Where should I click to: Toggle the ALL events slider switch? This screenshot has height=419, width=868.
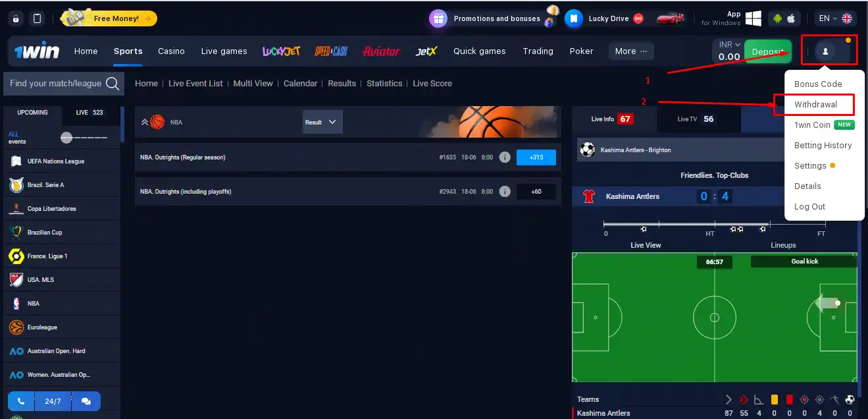tap(66, 137)
